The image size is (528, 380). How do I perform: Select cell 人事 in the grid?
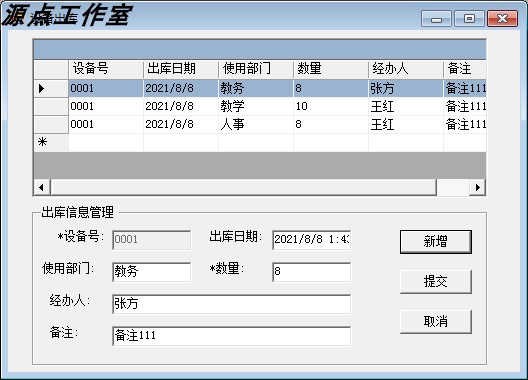pos(256,124)
